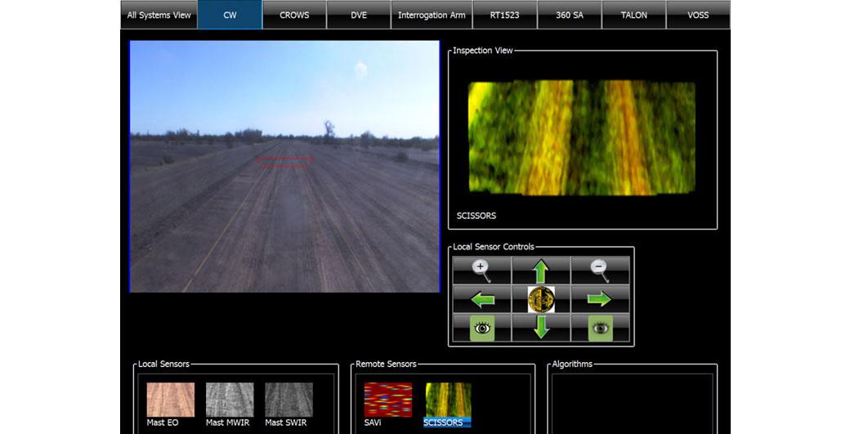Click the zoom out magnifier icon
868x434 pixels.
600,271
